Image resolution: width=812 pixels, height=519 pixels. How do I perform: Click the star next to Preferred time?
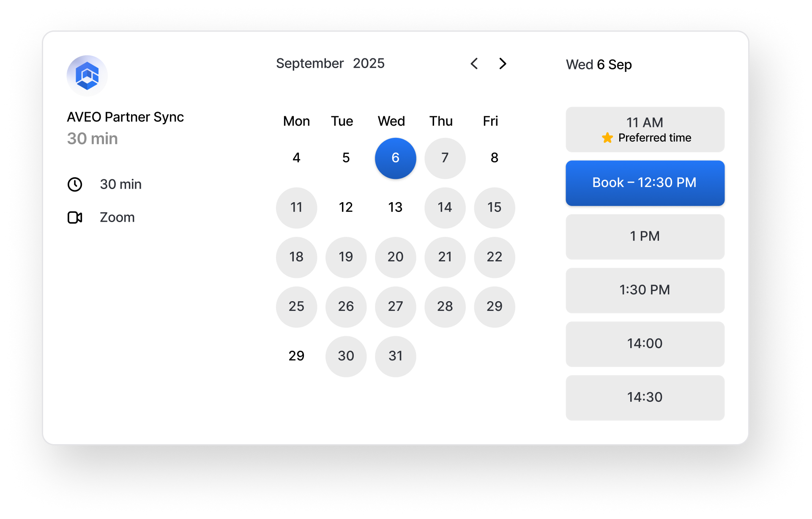click(607, 138)
